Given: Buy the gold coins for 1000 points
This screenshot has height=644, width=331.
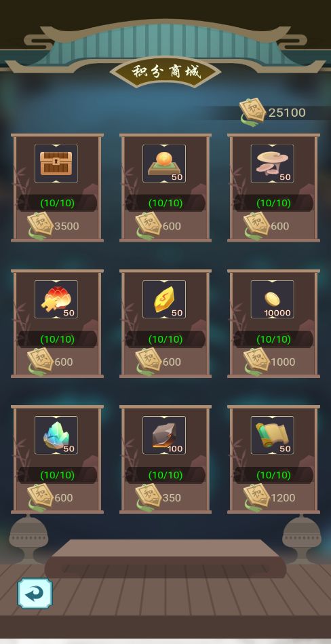Looking at the screenshot, I should 270,362.
